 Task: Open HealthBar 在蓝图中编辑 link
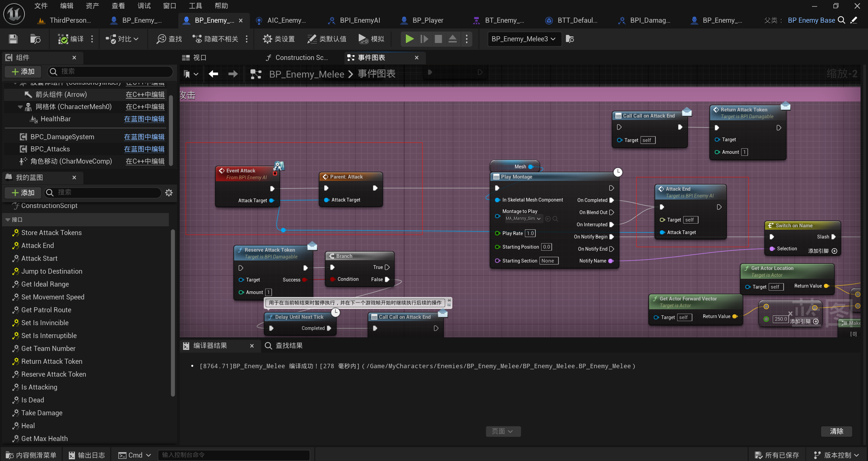click(x=144, y=119)
